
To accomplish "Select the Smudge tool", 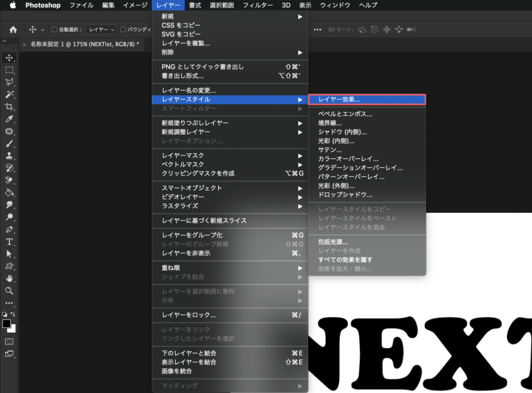I will [x=9, y=205].
